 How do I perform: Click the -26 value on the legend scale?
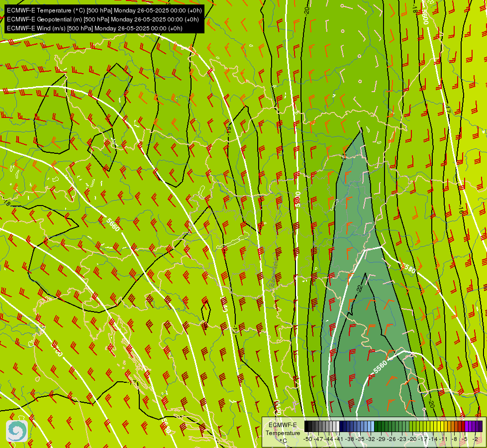(391, 439)
